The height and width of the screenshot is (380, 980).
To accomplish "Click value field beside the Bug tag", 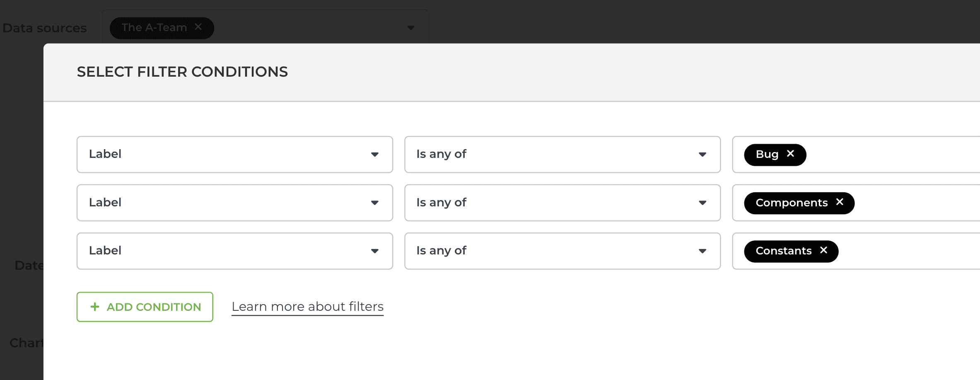I will pos(891,155).
